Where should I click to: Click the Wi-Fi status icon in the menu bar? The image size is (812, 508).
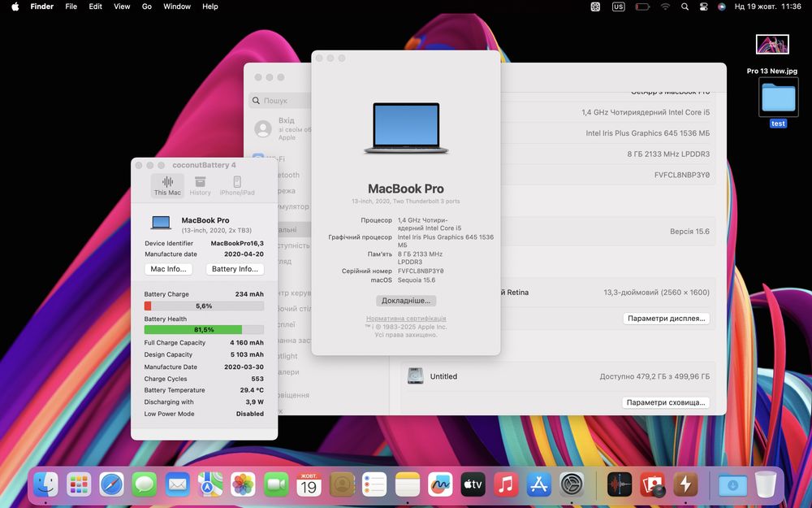[665, 7]
